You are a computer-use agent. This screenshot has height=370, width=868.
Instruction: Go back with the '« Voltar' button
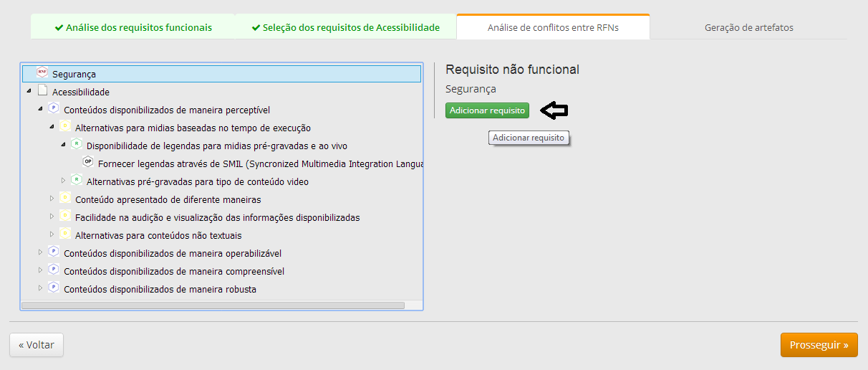coord(37,345)
